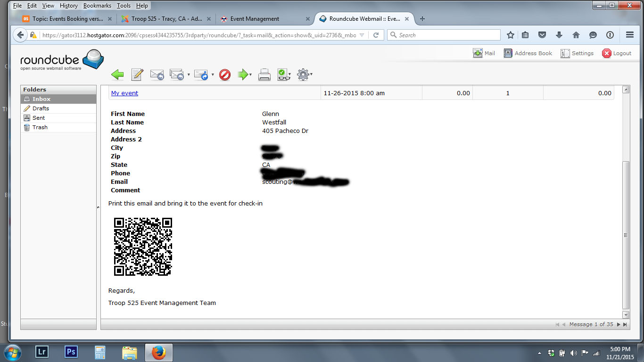
Task: Open the File menu
Action: [17, 6]
